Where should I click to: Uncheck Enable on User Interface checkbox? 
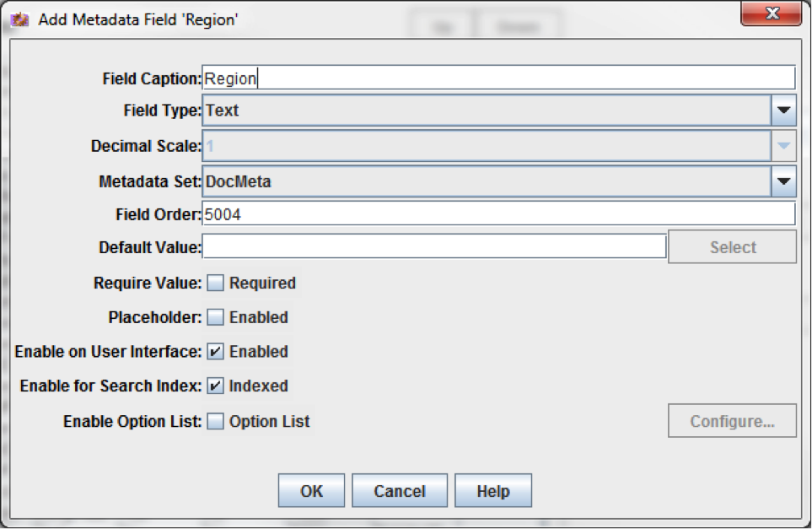[x=215, y=351]
